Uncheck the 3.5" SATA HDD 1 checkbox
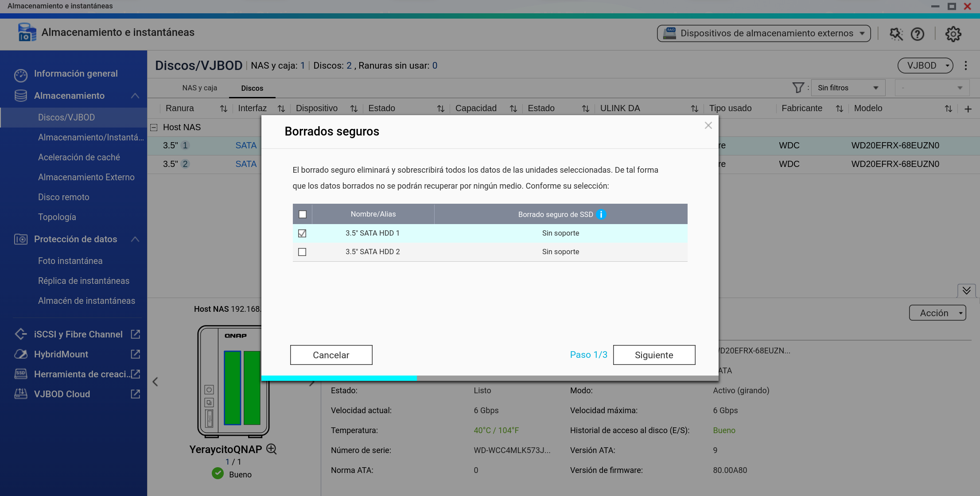The image size is (980, 496). coord(302,233)
